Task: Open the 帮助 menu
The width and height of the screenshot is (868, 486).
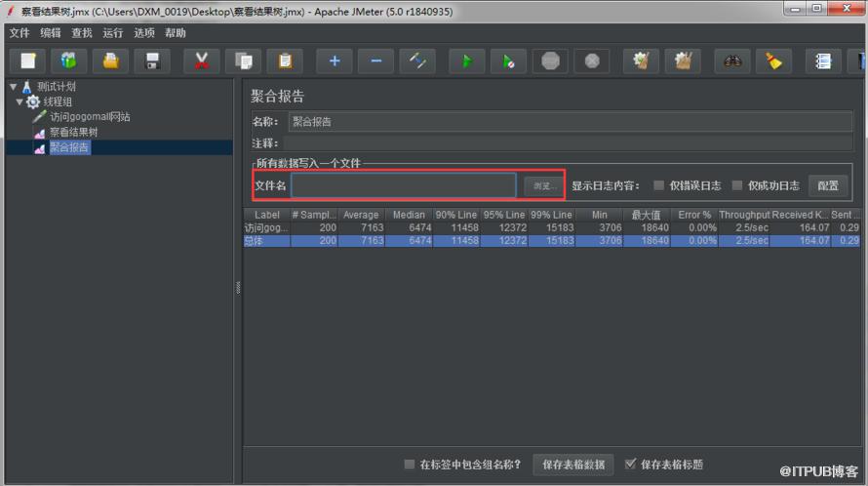Action: point(176,33)
